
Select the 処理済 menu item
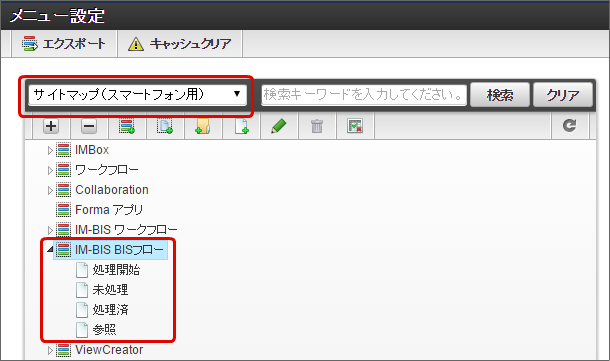coord(110,310)
